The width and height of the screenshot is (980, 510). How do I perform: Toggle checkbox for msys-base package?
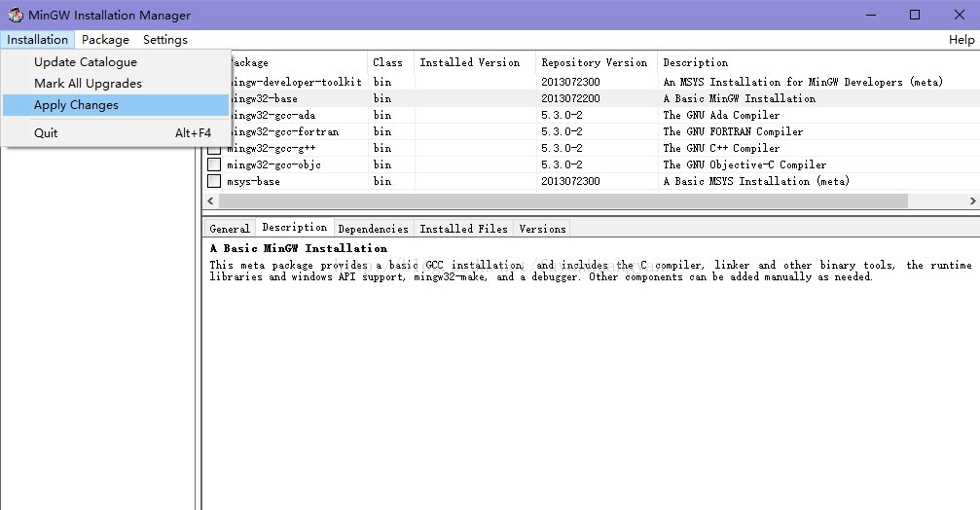(214, 181)
